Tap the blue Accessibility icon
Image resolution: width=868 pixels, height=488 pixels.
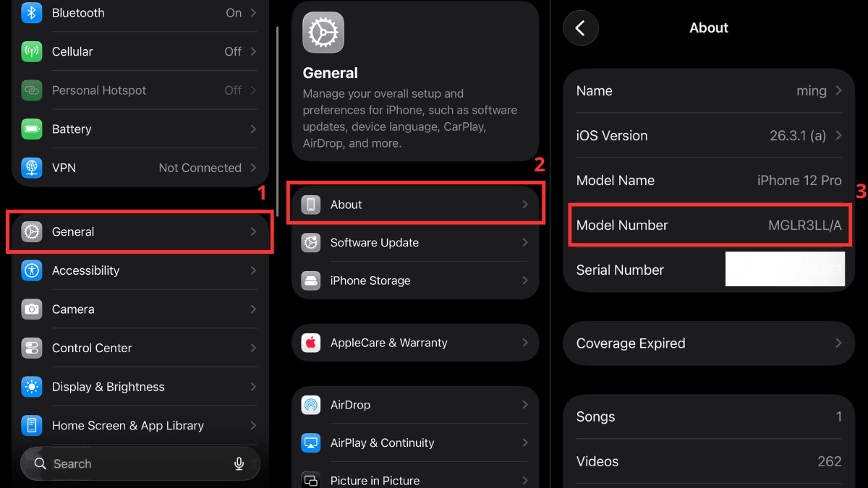32,270
